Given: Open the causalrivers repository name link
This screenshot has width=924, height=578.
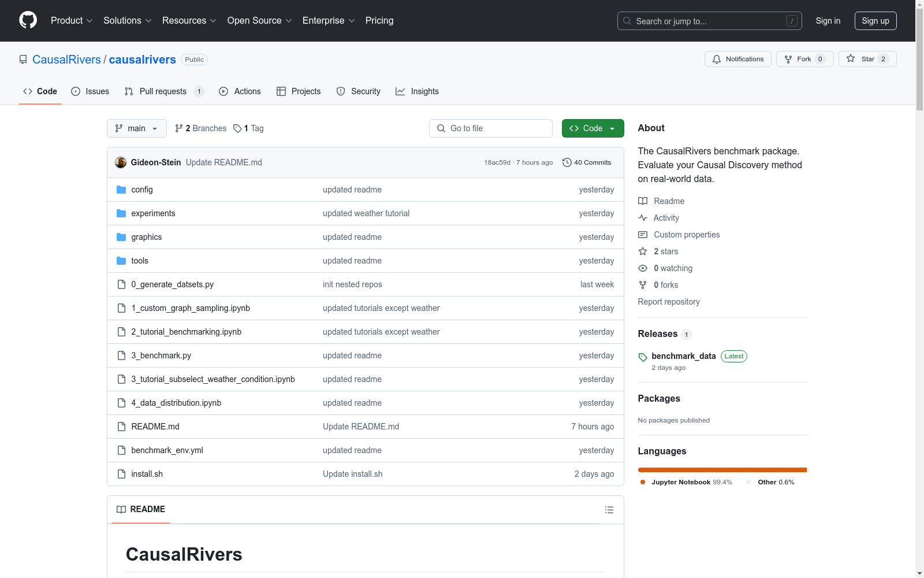Looking at the screenshot, I should 143,60.
